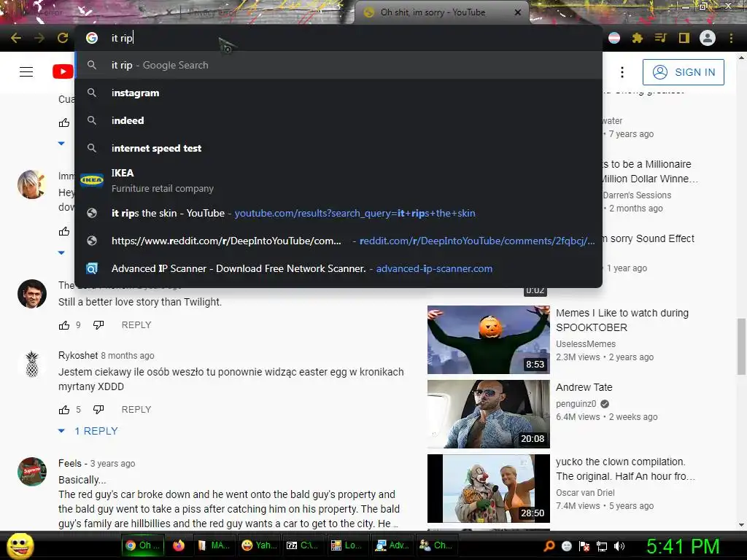This screenshot has height=560, width=747.
Task: Toggle the Chrome side panel icon
Action: 684,38
